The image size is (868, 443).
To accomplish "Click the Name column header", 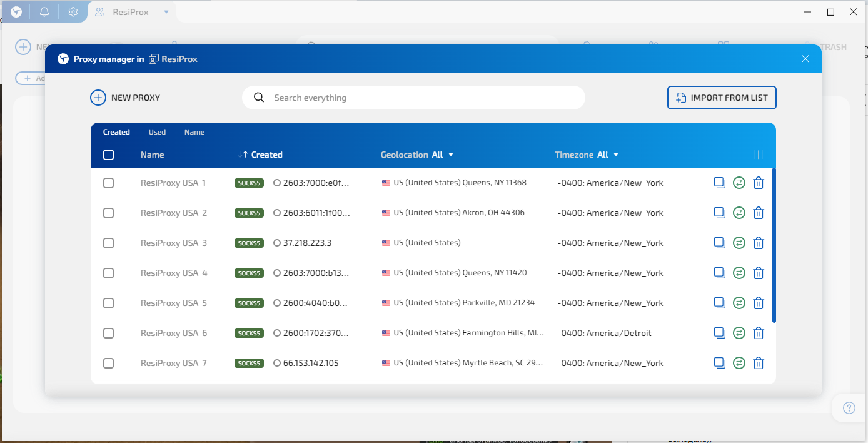I will pyautogui.click(x=152, y=155).
